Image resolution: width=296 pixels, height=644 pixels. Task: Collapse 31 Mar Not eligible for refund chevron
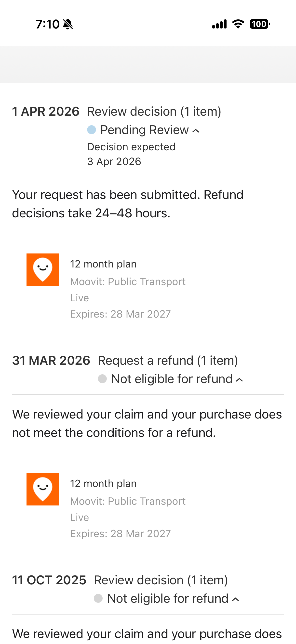tap(240, 380)
